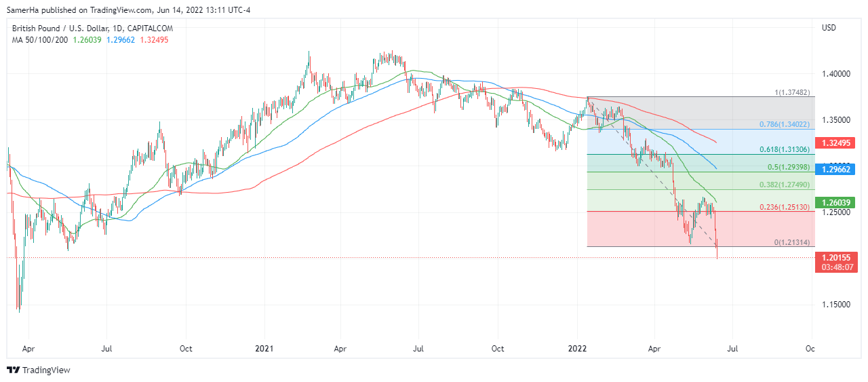The width and height of the screenshot is (868, 382).
Task: Select the British Pound / U.S. Dollar symbol title
Action: [92, 28]
